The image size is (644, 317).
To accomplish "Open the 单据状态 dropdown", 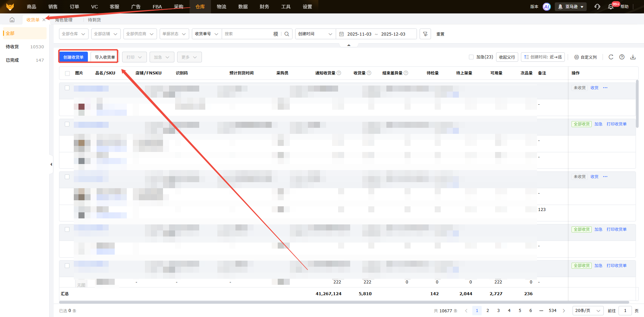I will [x=174, y=34].
